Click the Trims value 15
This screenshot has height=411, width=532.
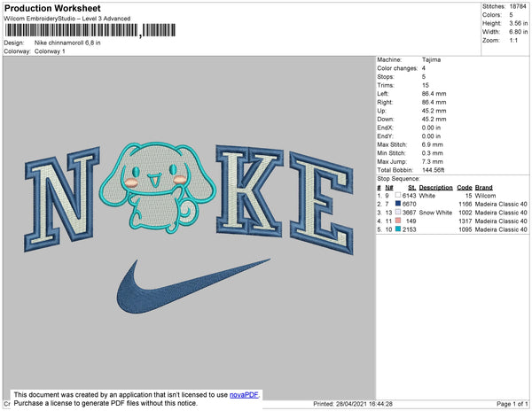426,85
